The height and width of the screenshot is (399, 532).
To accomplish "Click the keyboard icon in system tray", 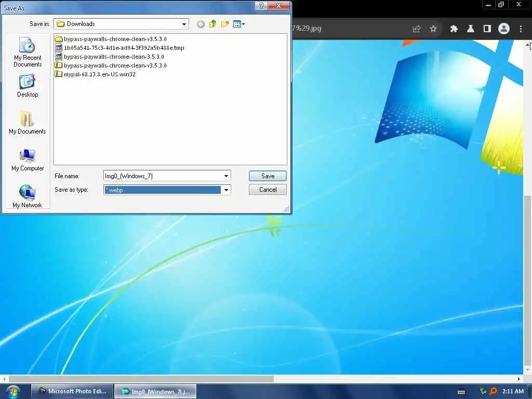I will click(x=461, y=392).
